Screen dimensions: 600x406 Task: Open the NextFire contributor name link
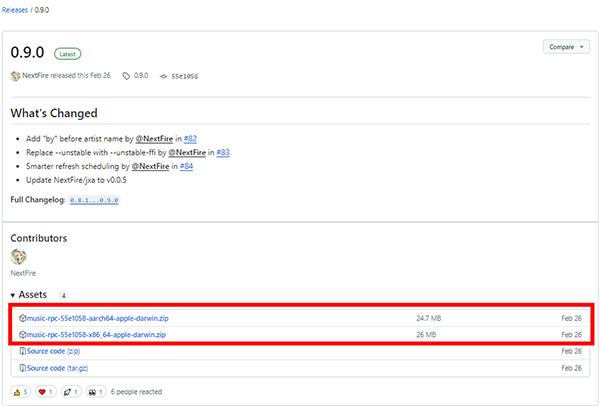23,273
